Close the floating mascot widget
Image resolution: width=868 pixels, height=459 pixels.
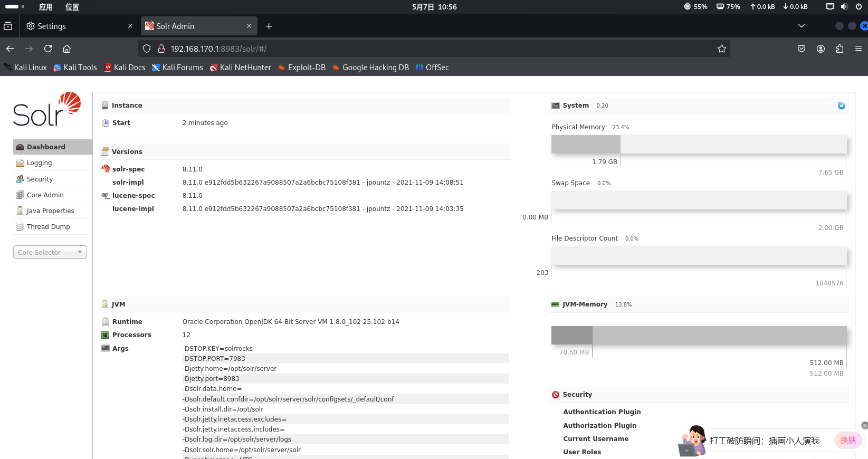pos(864,425)
